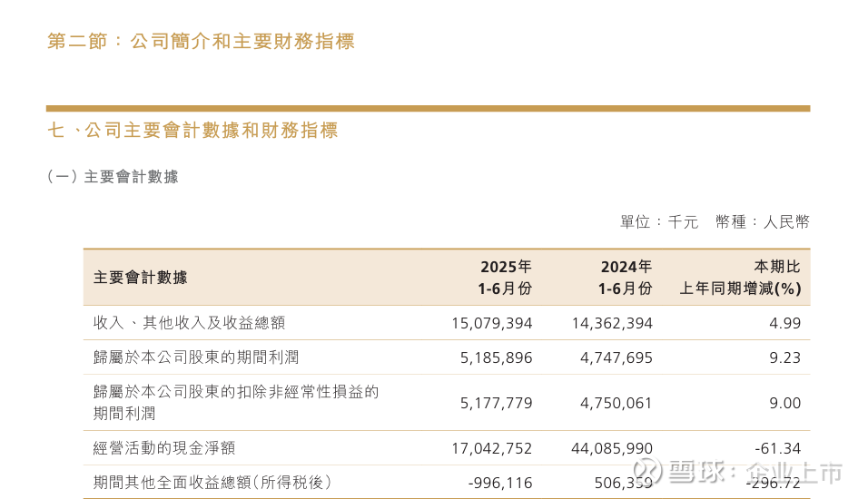Select the percentage 9.00

(x=785, y=404)
